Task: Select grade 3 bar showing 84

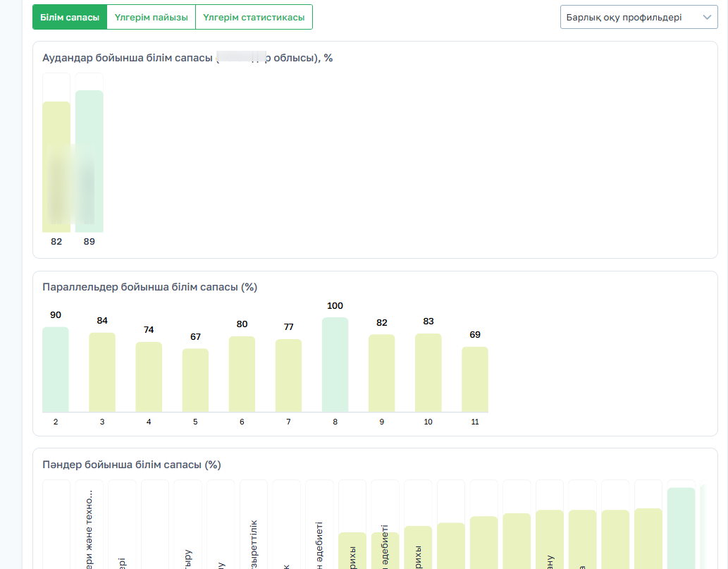Action: [x=102, y=372]
